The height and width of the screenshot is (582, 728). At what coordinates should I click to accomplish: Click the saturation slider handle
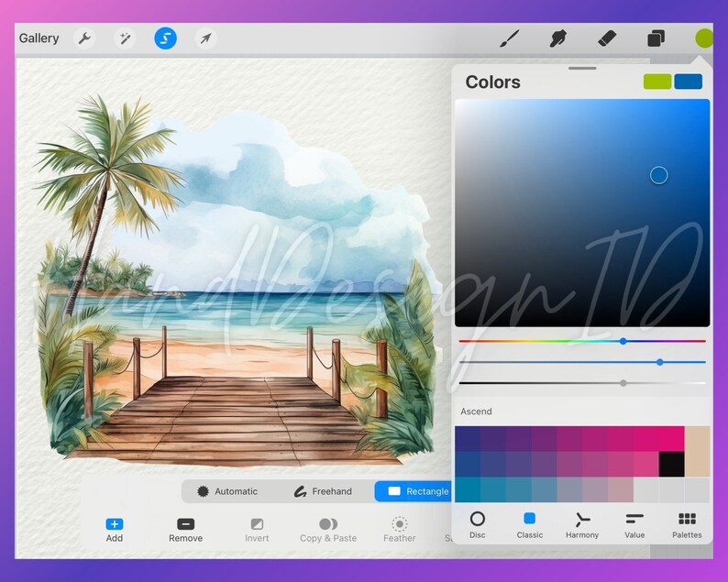click(660, 362)
